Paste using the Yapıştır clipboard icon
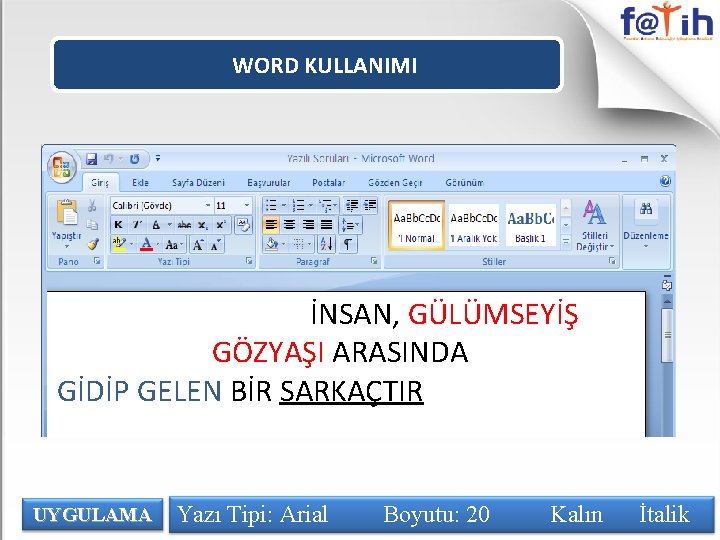720x540 pixels. click(x=67, y=212)
